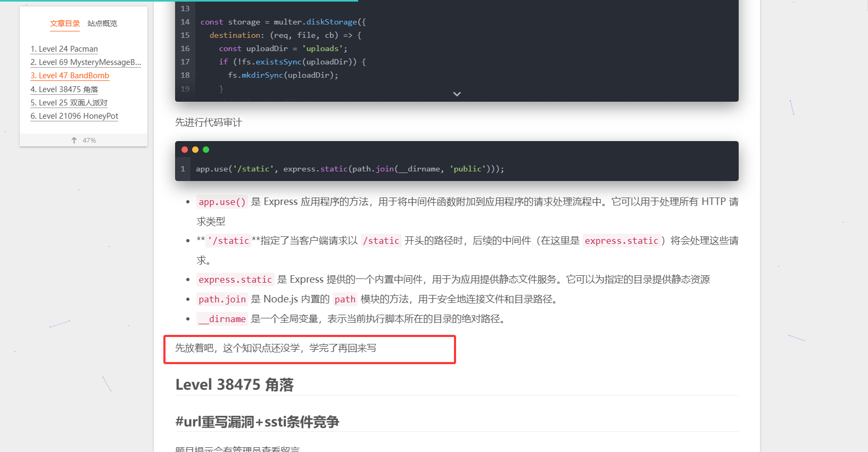This screenshot has width=868, height=452.
Task: Click the red dot on code block
Action: (x=185, y=150)
